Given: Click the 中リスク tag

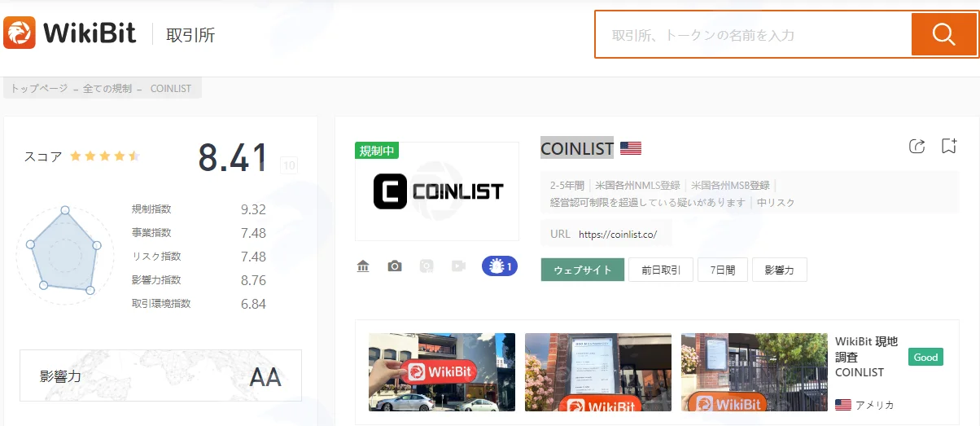Looking at the screenshot, I should pos(776,202).
